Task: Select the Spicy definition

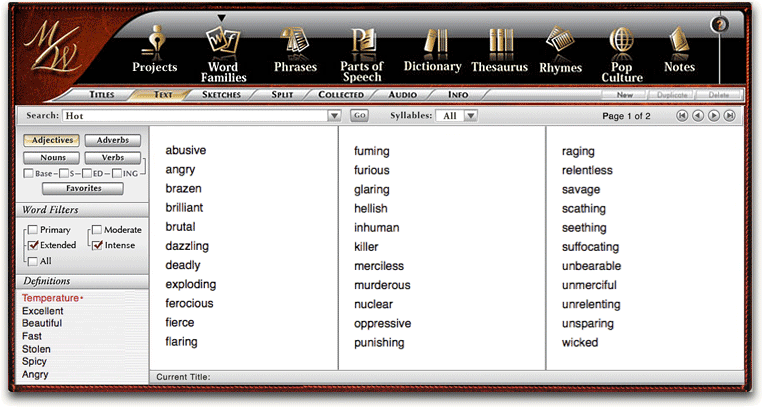Action: 36,362
